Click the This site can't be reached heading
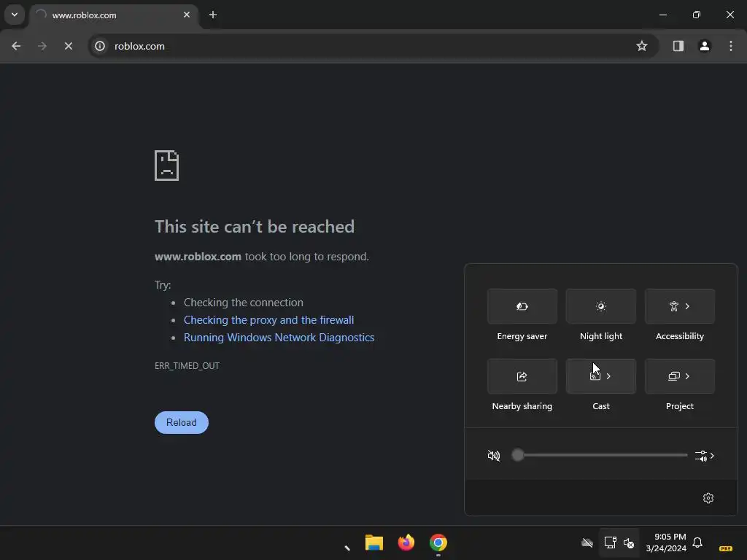Viewport: 747px width, 560px height. point(255,227)
